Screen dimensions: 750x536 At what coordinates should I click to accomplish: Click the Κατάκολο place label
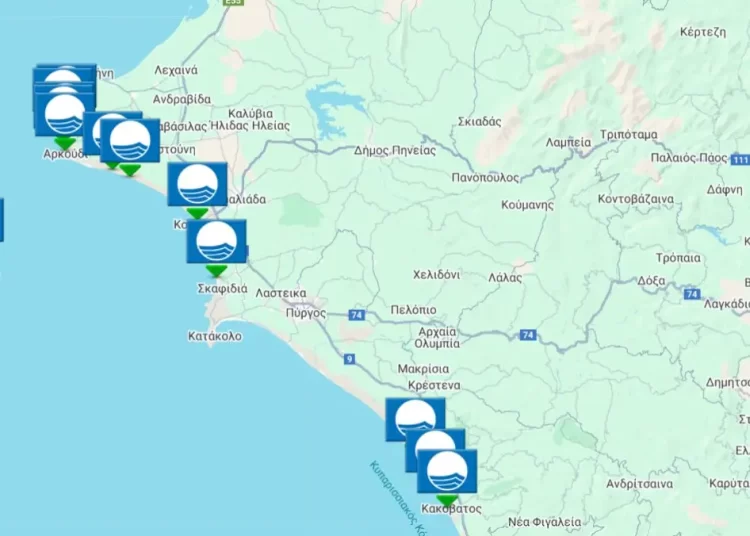click(215, 336)
